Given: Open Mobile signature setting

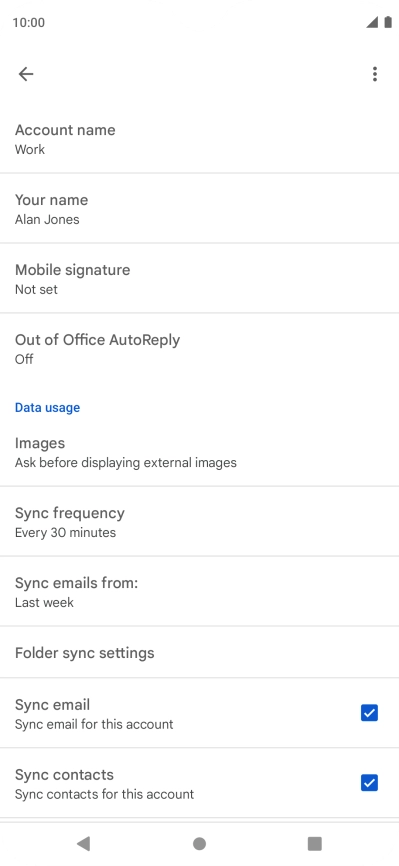Looking at the screenshot, I should tap(200, 278).
